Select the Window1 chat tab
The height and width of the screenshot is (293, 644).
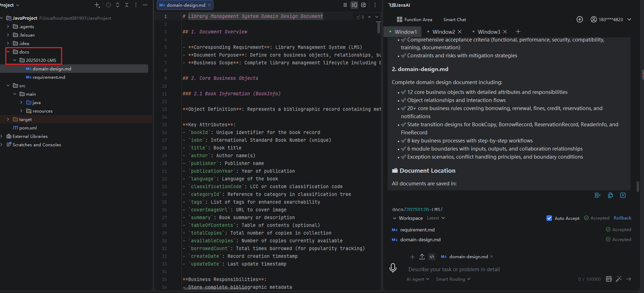pyautogui.click(x=403, y=32)
